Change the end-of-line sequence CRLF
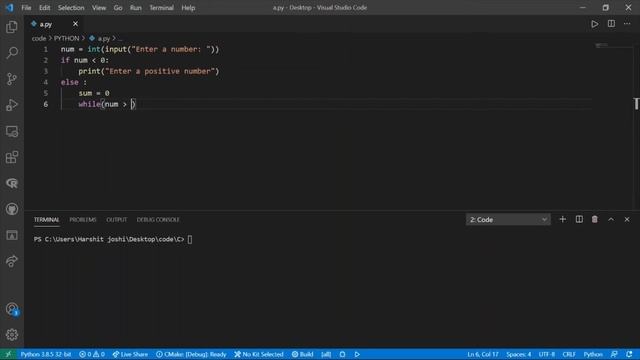This screenshot has width=640, height=360. (x=569, y=354)
